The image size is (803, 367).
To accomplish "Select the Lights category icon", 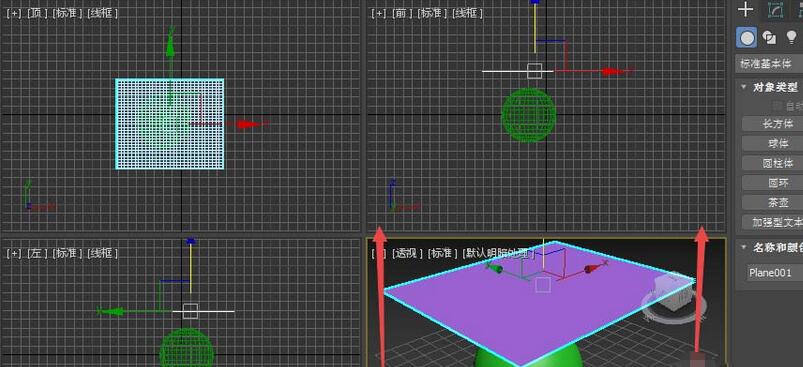I will pos(791,37).
